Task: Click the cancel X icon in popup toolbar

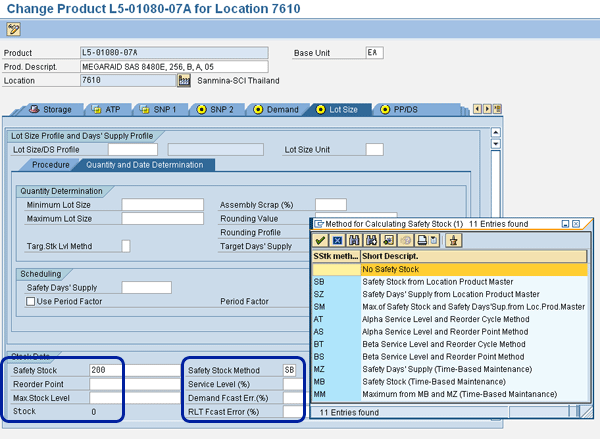Action: tap(337, 240)
